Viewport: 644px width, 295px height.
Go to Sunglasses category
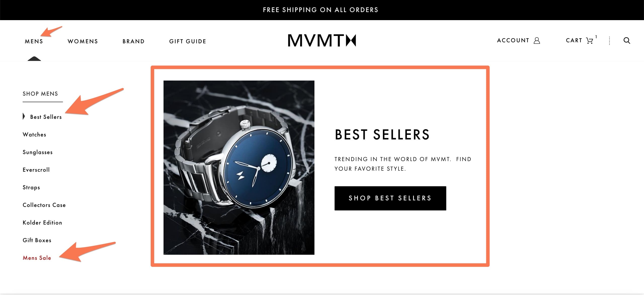click(x=38, y=152)
